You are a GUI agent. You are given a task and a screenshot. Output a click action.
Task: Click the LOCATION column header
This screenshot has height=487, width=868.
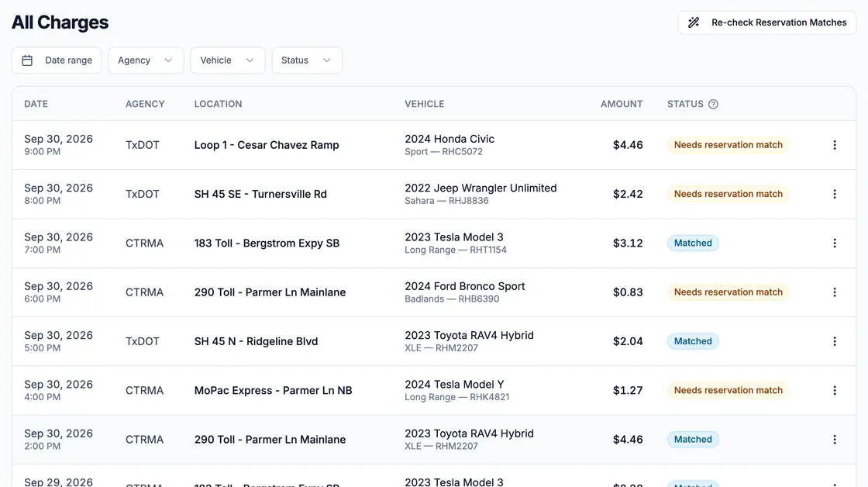[218, 104]
